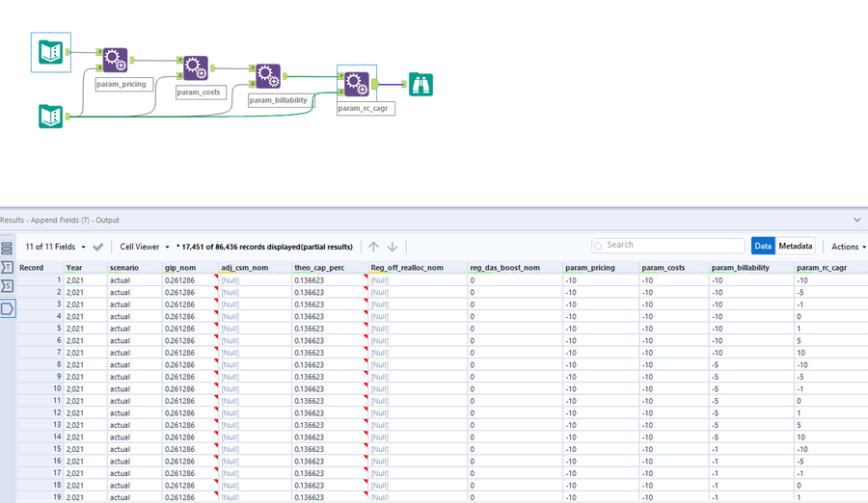Click param_costs cell in record 15
868x503 pixels.
[x=674, y=449]
